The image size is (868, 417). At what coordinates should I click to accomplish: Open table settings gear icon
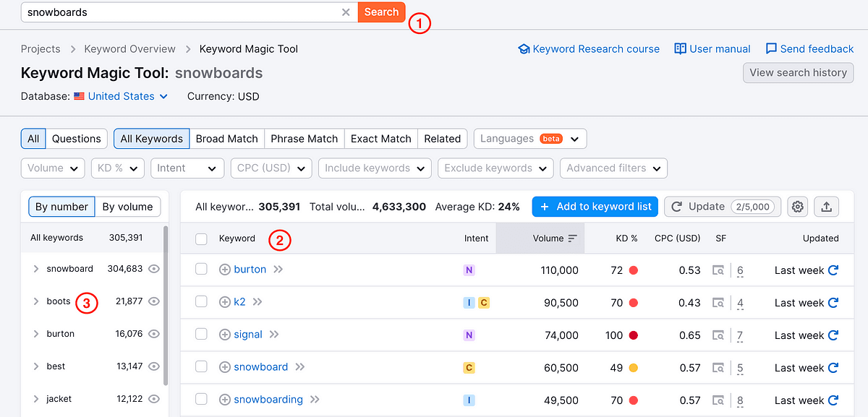click(x=798, y=207)
